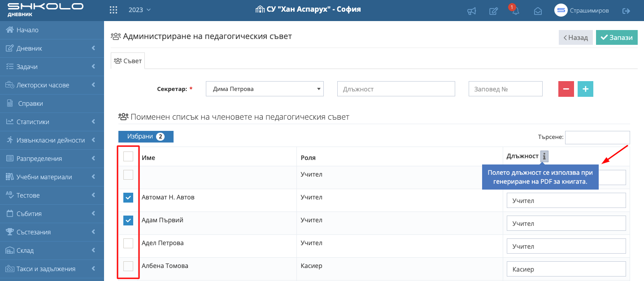Open the notifications bell icon
The height and width of the screenshot is (281, 644).
(515, 11)
